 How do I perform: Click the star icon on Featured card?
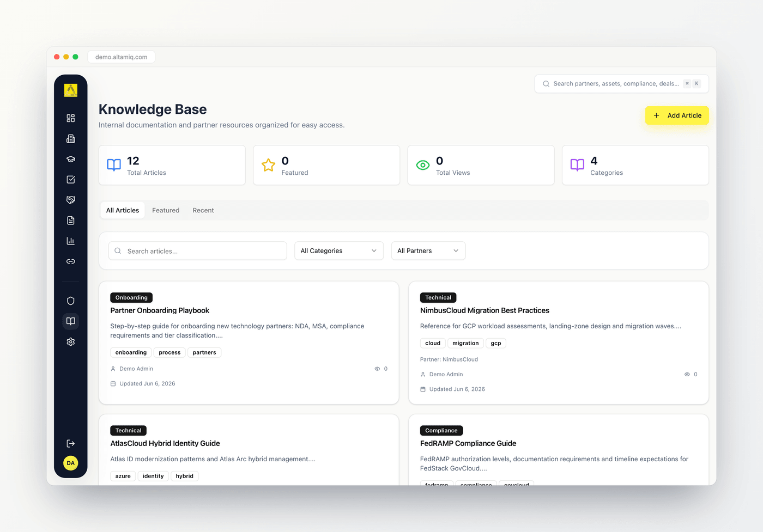coord(268,165)
